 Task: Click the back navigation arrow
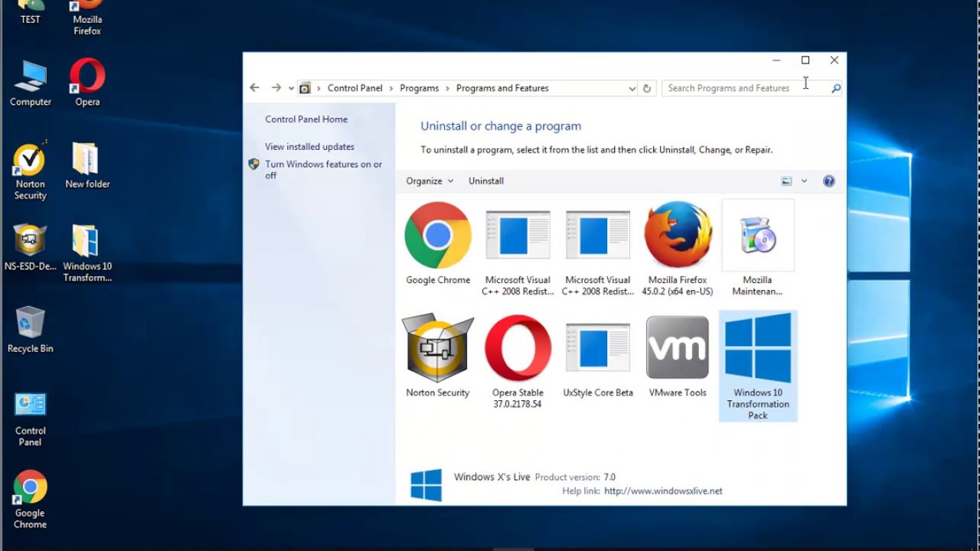tap(255, 88)
